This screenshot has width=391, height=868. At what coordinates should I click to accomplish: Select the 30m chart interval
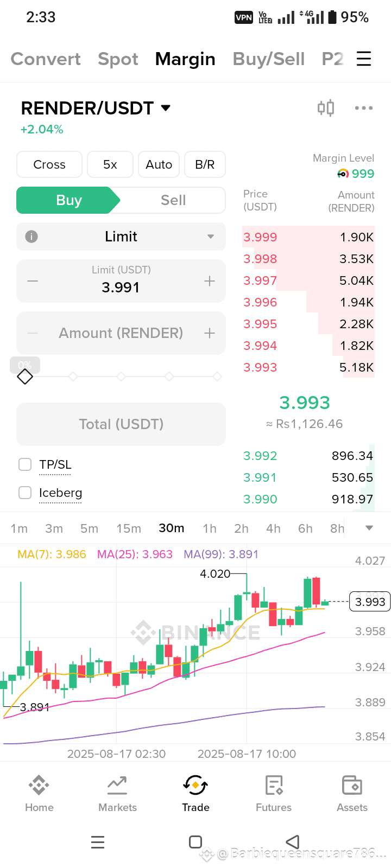point(172,528)
